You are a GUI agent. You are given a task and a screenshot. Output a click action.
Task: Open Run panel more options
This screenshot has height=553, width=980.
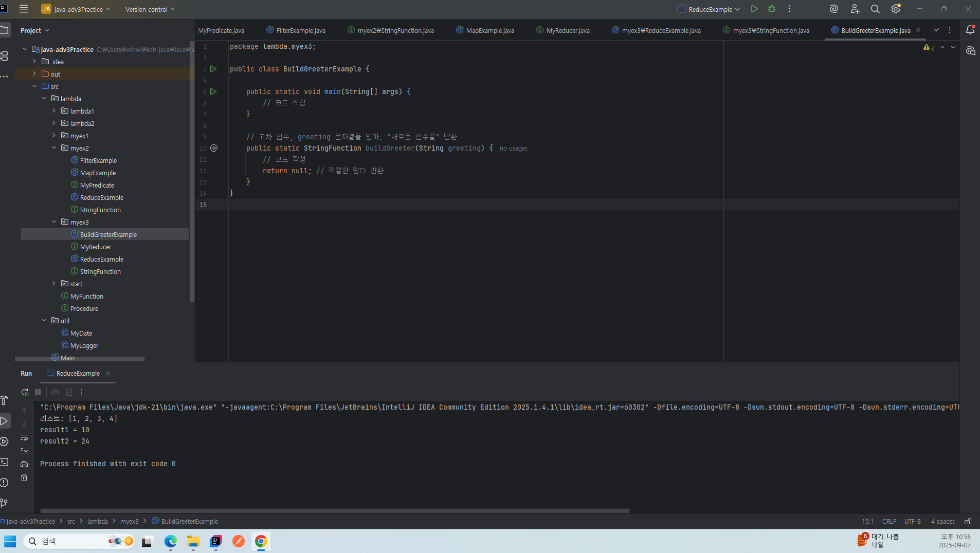(82, 392)
